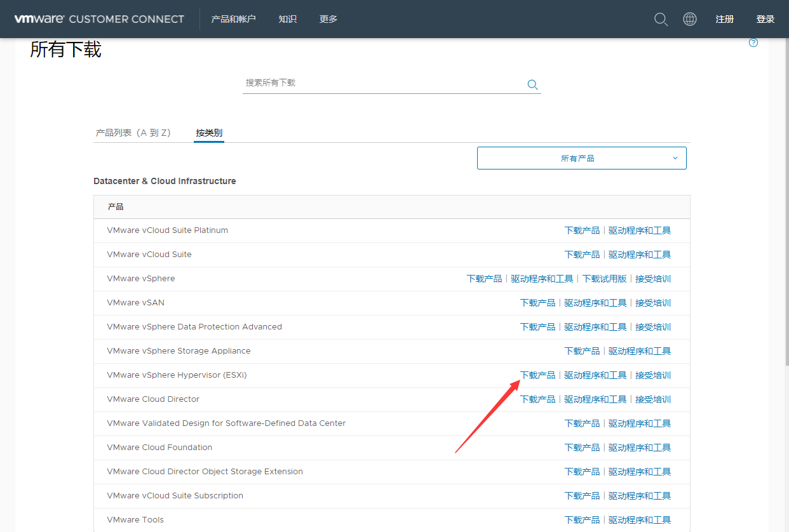Screen dimensions: 789x532
Task: Click the 登录 link
Action: (x=765, y=19)
